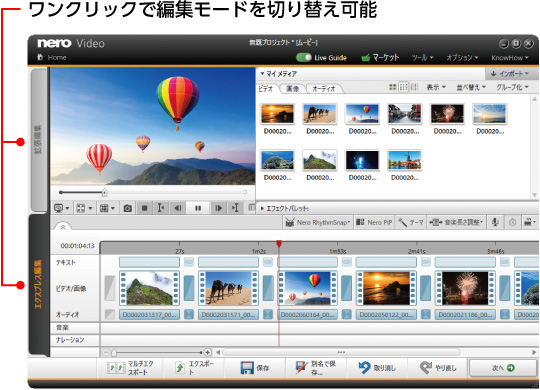Select the sunset rock media thumbnail
This screenshot has width=540, height=390.
pyautogui.click(x=278, y=114)
